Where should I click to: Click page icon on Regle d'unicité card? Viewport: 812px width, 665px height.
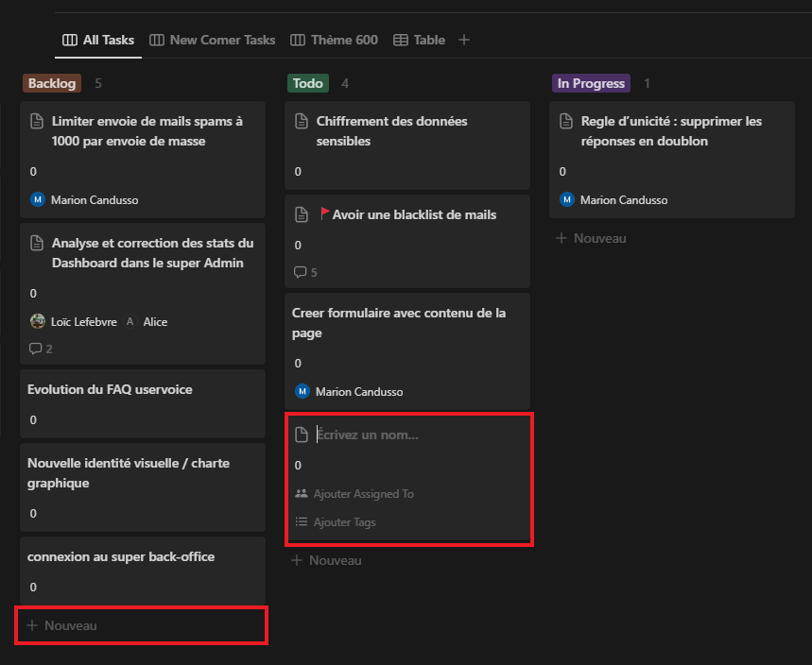pyautogui.click(x=566, y=121)
